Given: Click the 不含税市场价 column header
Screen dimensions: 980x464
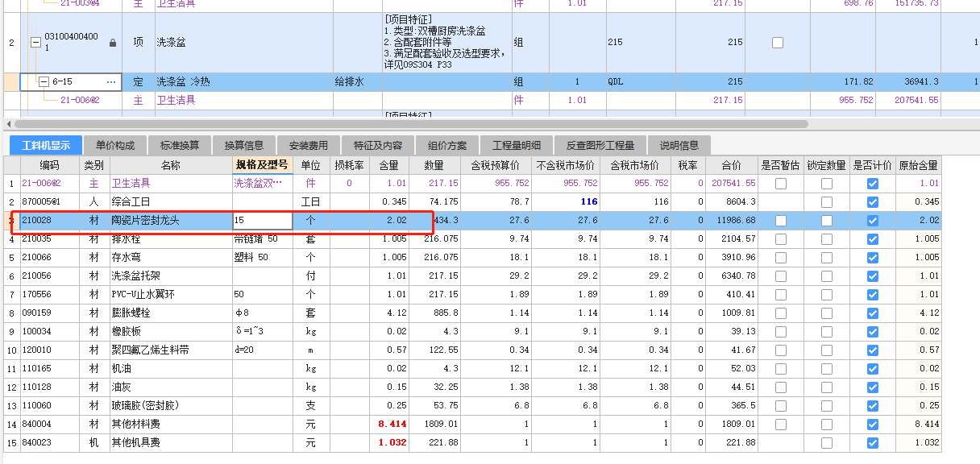Looking at the screenshot, I should point(567,165).
